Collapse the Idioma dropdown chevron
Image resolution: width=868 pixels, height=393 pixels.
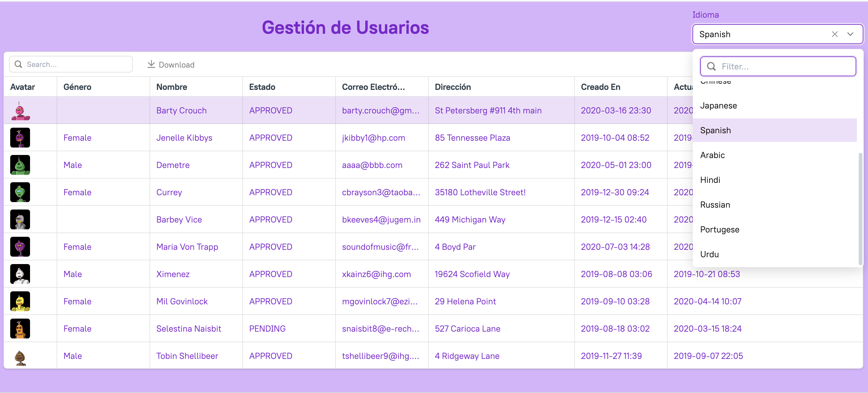coord(850,34)
